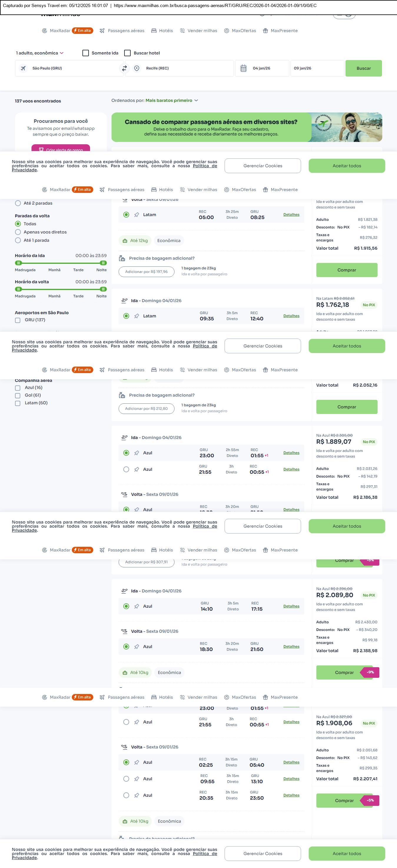Screen dimensions: 397x868
Task: Click the location pin icon in the Recife field
Action: 137,68
